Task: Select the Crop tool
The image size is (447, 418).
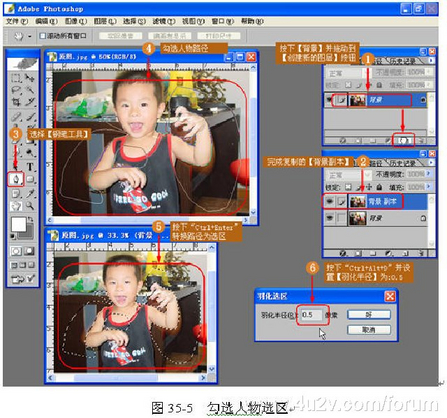Action: [x=16, y=102]
